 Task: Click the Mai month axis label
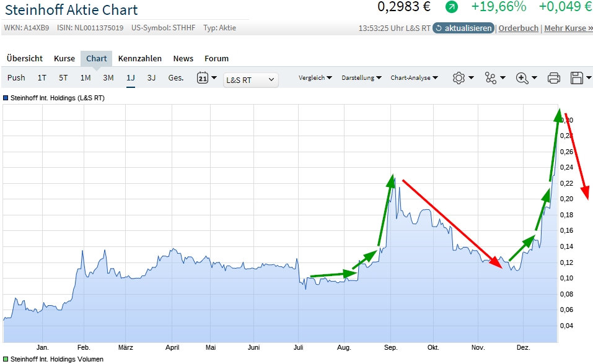[x=211, y=347]
